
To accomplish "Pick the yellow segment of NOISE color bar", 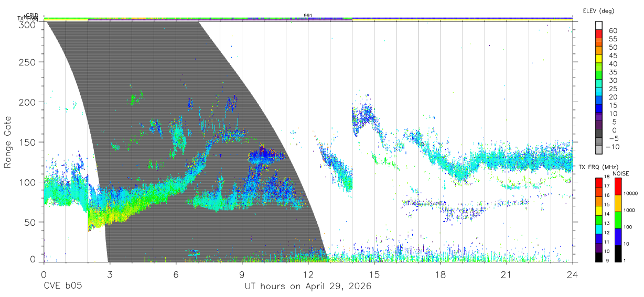I will tap(618, 203).
